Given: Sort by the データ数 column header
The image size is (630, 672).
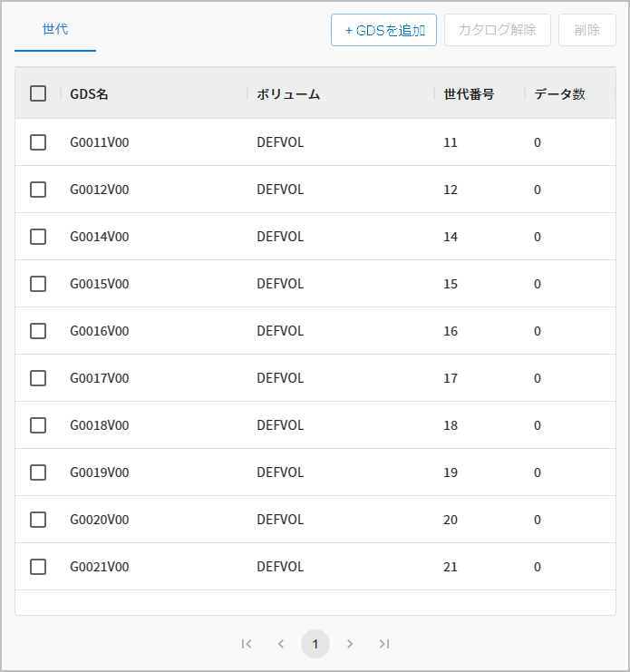Looking at the screenshot, I should click(559, 94).
